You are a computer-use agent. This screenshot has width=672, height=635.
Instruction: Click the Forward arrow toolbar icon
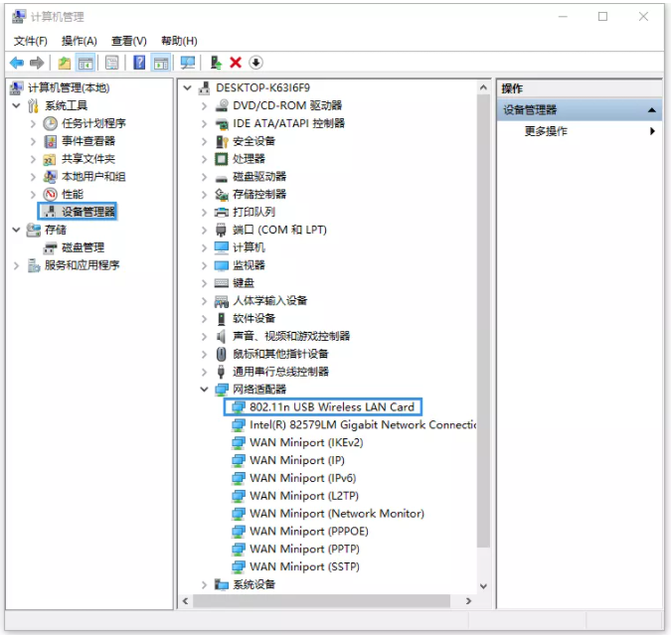[37, 63]
